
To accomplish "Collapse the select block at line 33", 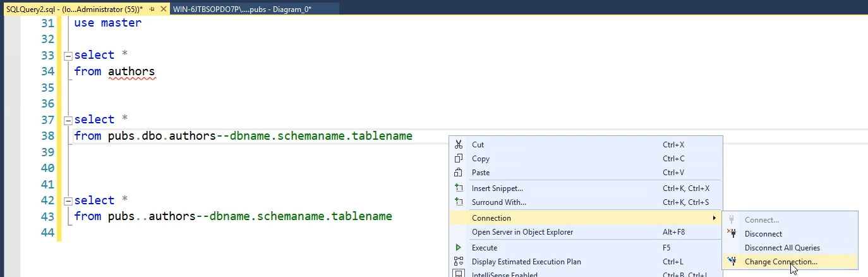I will 68,56.
